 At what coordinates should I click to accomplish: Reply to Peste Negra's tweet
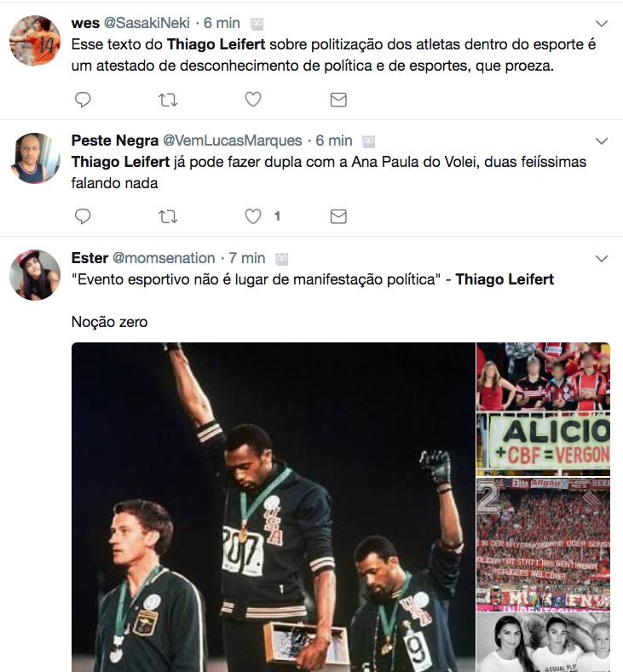pos(83,216)
